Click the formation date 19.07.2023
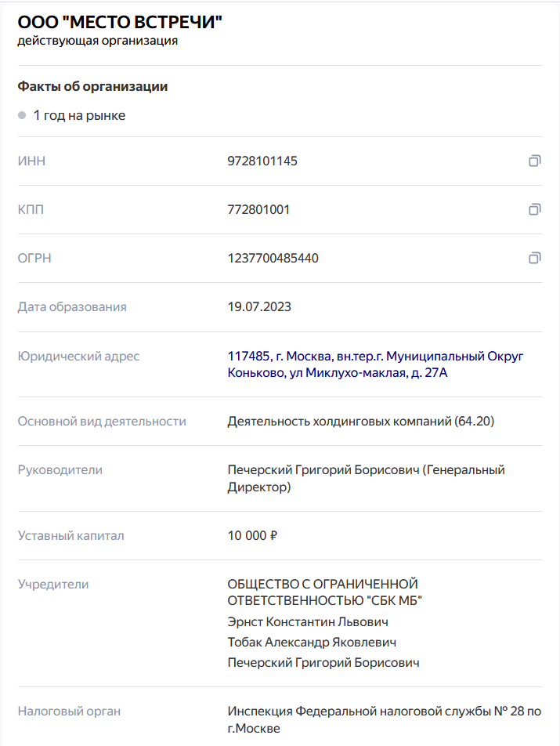Screen dimensions: 560x746 (259, 307)
